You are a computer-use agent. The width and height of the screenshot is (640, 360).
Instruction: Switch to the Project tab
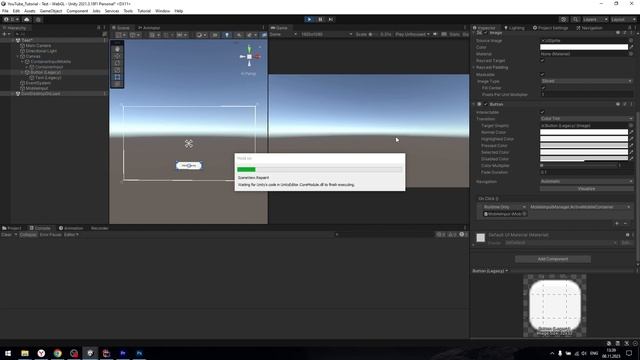coord(12,228)
